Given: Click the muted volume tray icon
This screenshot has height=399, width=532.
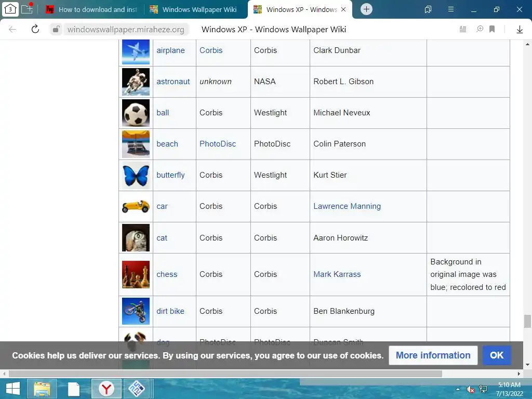Looking at the screenshot, I should pos(470,389).
